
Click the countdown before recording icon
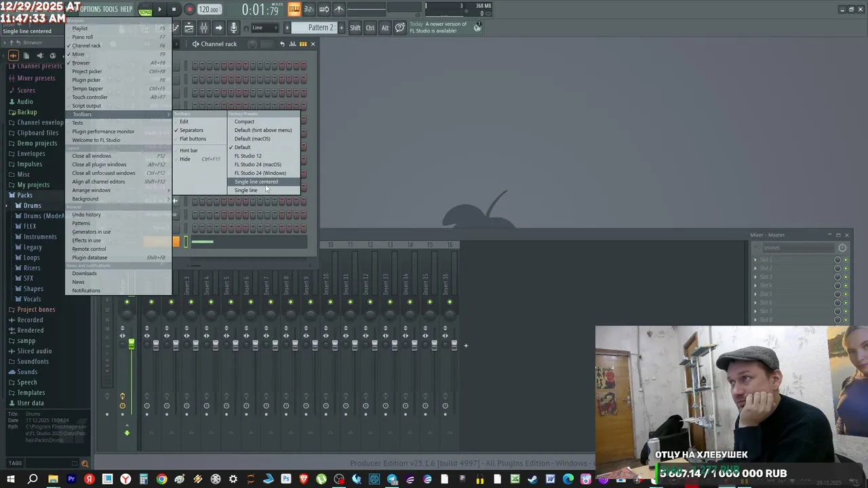309,9
